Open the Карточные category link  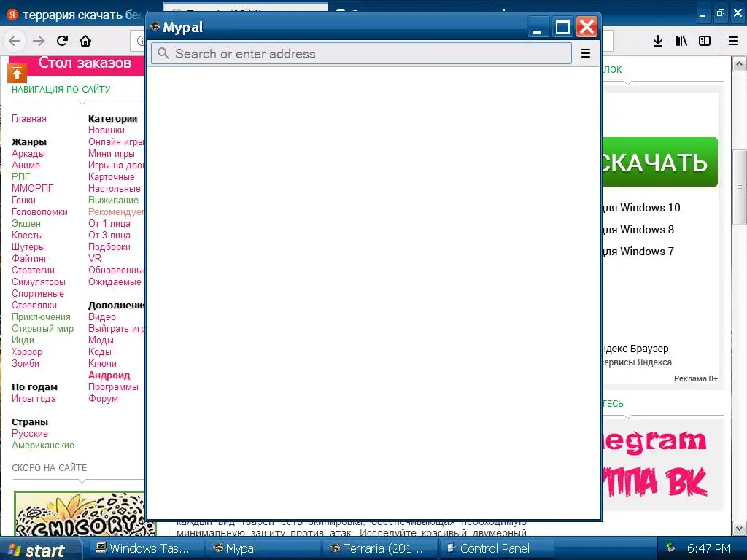pyautogui.click(x=112, y=176)
